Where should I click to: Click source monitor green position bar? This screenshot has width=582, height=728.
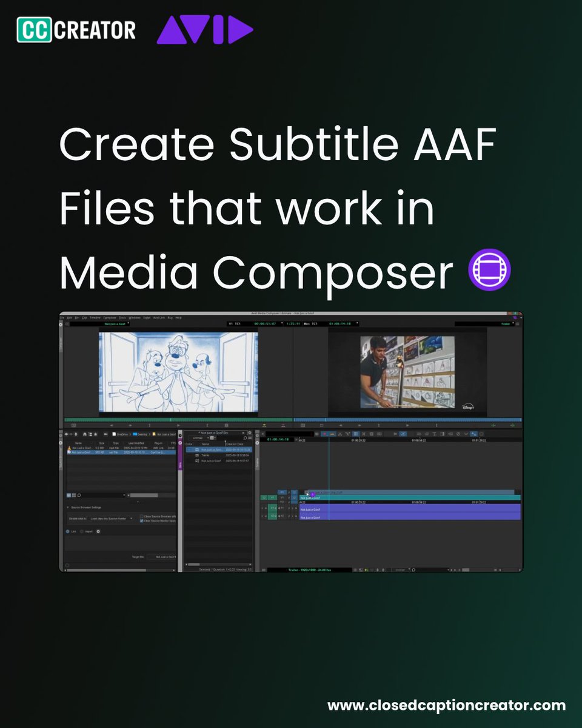tap(178, 420)
